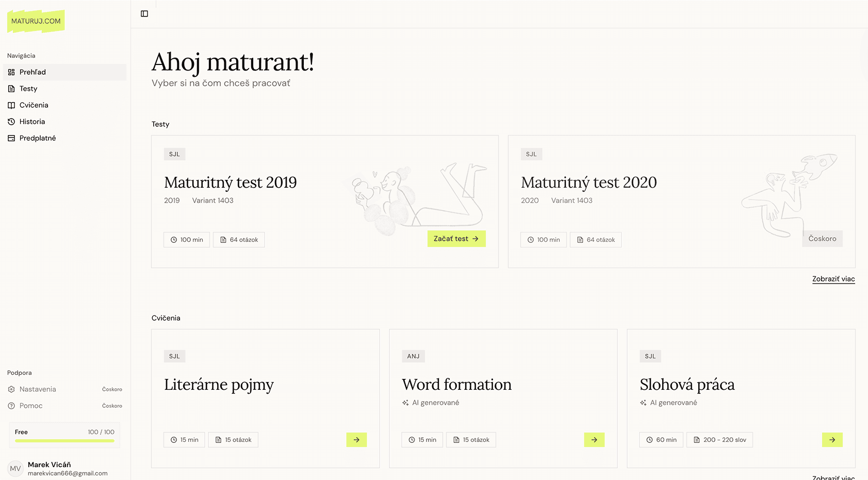868x480 pixels.
Task: Open Historia navigation item
Action: [x=64, y=122]
